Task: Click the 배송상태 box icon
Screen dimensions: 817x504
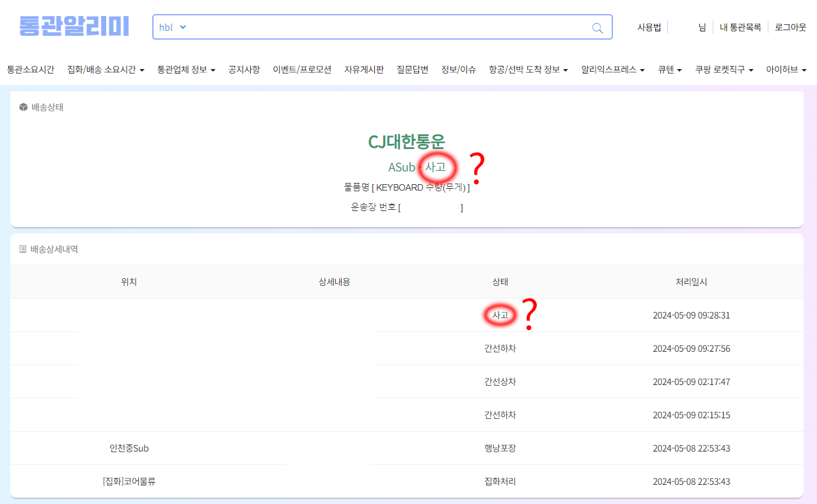Action: 24,107
